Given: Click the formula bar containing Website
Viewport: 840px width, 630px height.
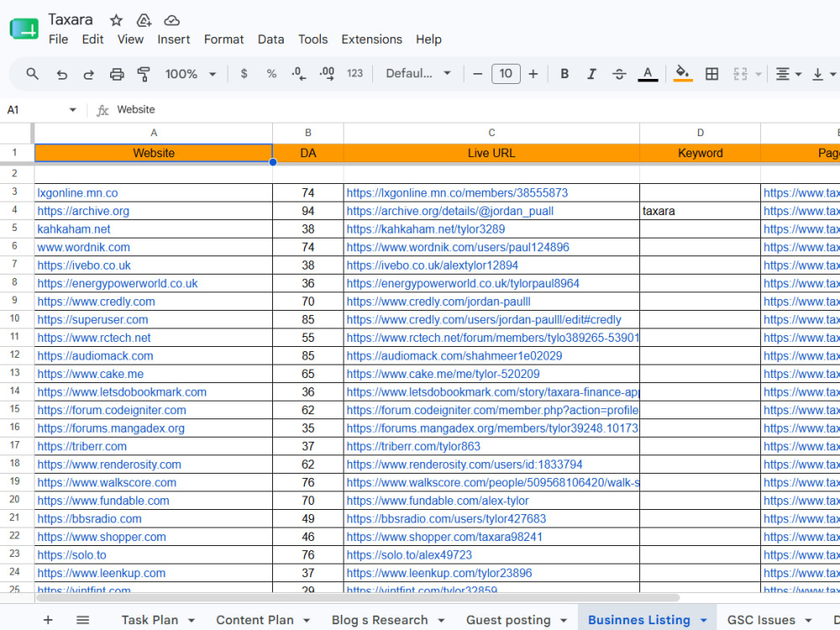Looking at the screenshot, I should click(x=477, y=110).
